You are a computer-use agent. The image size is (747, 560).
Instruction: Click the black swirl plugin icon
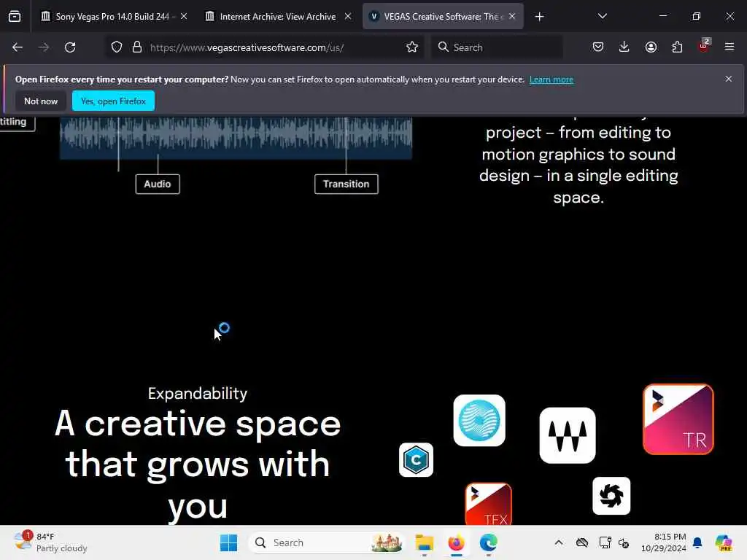pos(611,496)
